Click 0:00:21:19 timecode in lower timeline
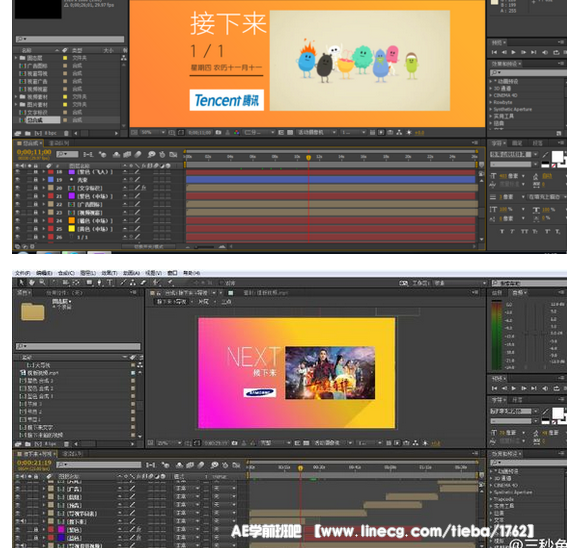This screenshot has height=548, width=567. click(x=34, y=463)
